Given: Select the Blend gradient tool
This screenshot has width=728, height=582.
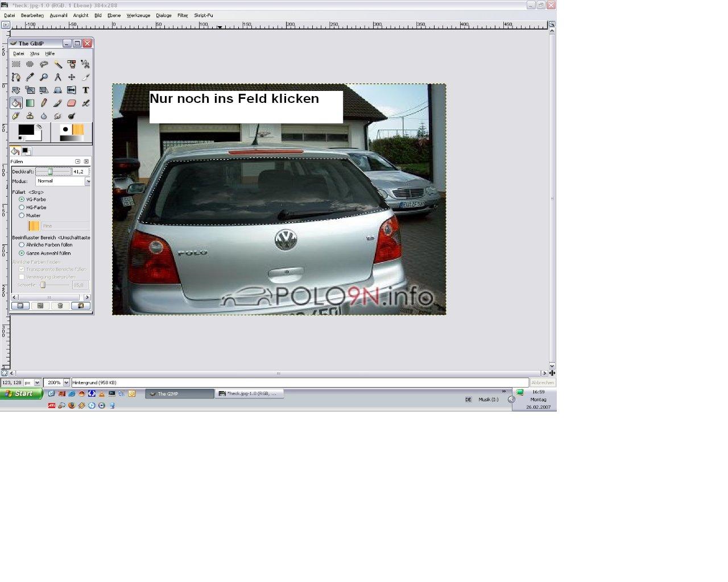Looking at the screenshot, I should click(x=30, y=103).
